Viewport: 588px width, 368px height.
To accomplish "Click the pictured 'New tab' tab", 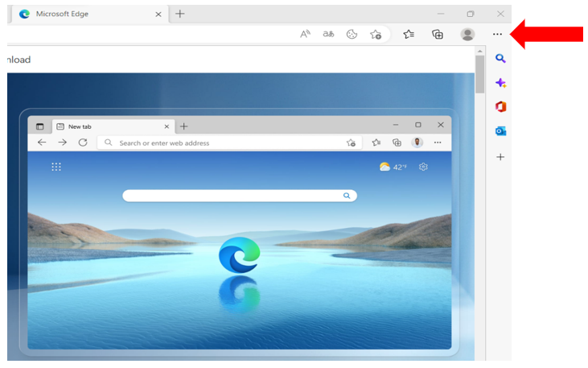I will pyautogui.click(x=113, y=126).
